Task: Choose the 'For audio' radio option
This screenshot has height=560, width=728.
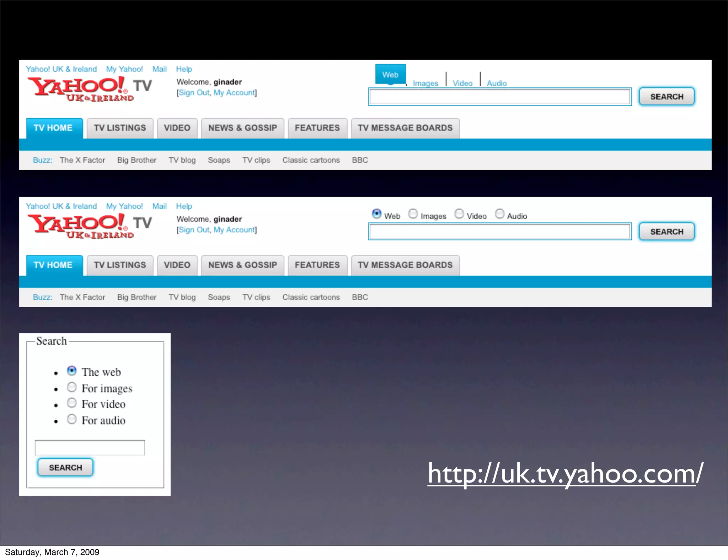Action: tap(72, 419)
